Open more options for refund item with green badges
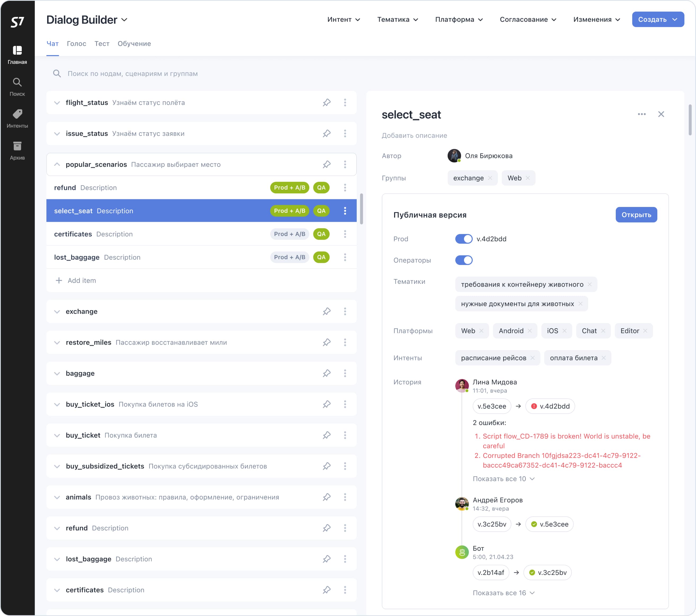The image size is (696, 616). pos(345,188)
